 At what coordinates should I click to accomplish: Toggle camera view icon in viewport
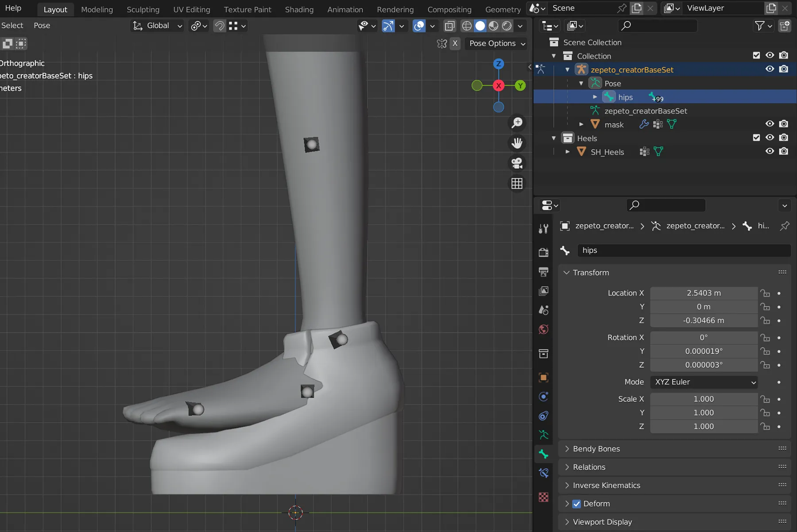[x=517, y=163]
